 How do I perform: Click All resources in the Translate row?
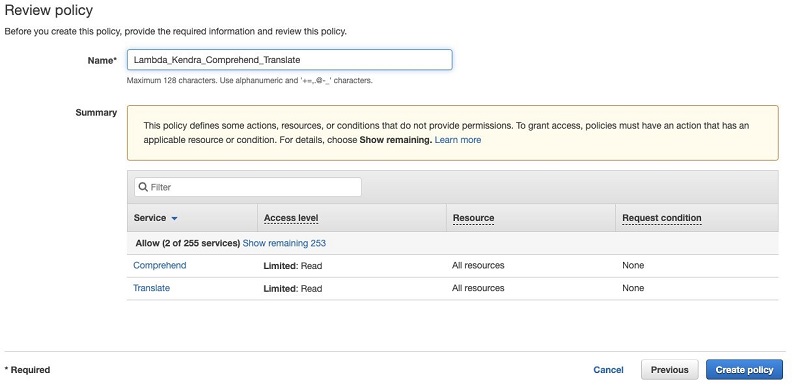pos(478,288)
